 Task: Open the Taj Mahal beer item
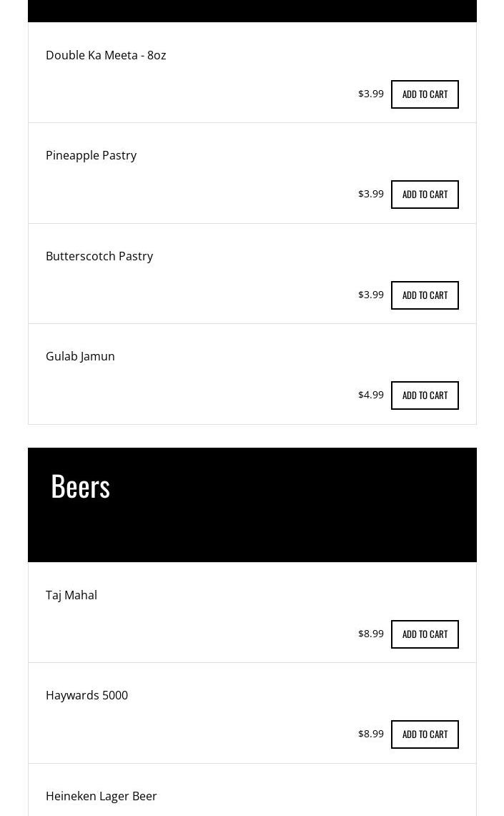tap(71, 595)
